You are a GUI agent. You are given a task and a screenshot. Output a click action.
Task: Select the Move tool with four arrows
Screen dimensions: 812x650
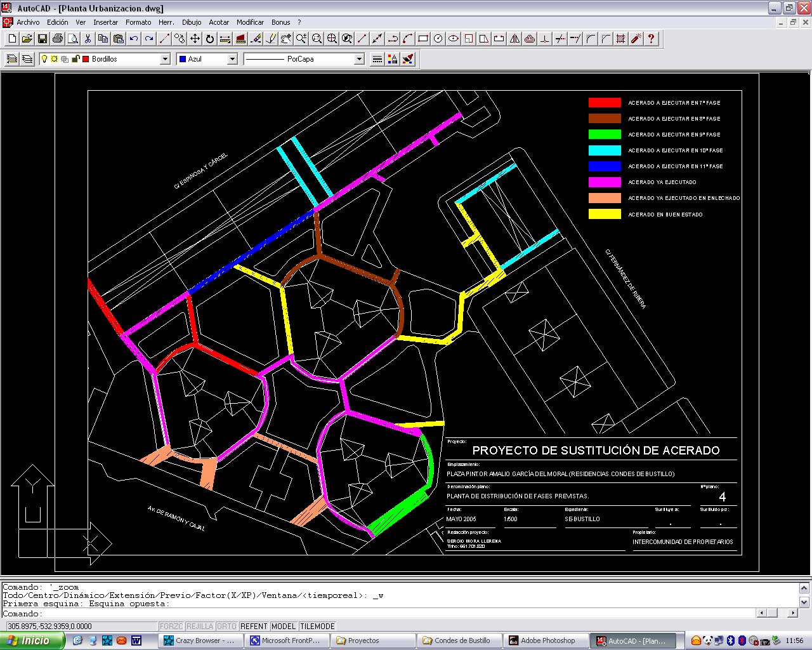pyautogui.click(x=195, y=39)
